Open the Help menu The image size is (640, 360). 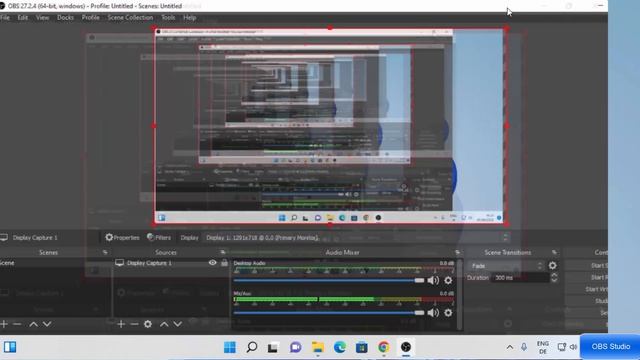click(x=190, y=18)
